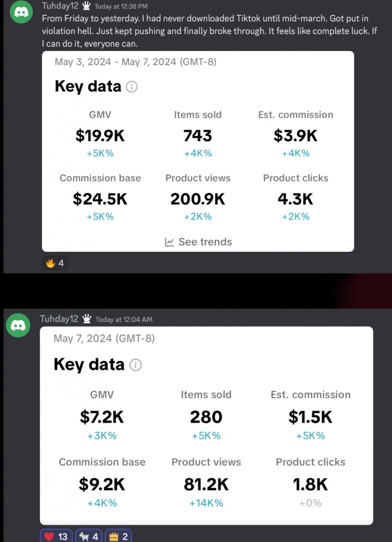Click the 81.2K Product views figure
392x542 pixels.
(206, 484)
